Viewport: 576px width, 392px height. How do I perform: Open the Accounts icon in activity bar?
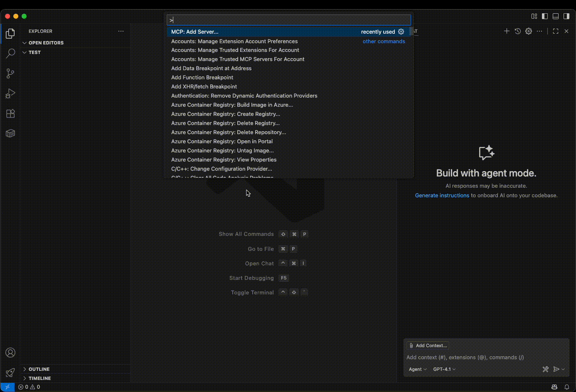[x=10, y=353]
